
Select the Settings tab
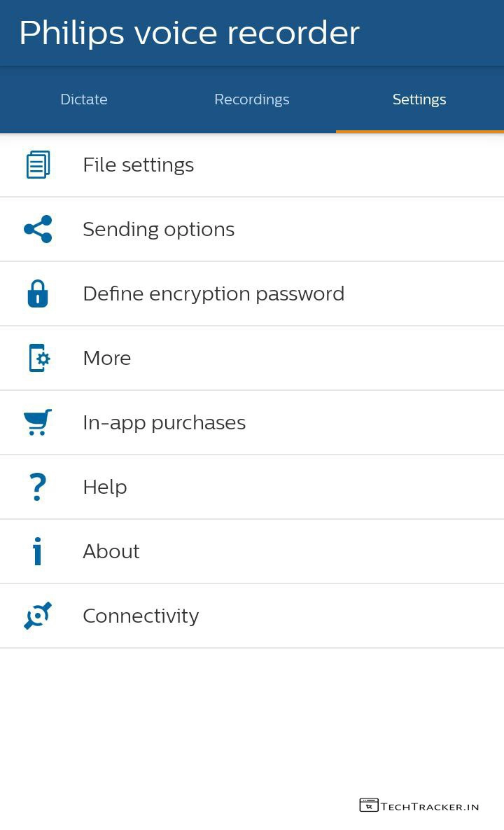click(x=419, y=99)
